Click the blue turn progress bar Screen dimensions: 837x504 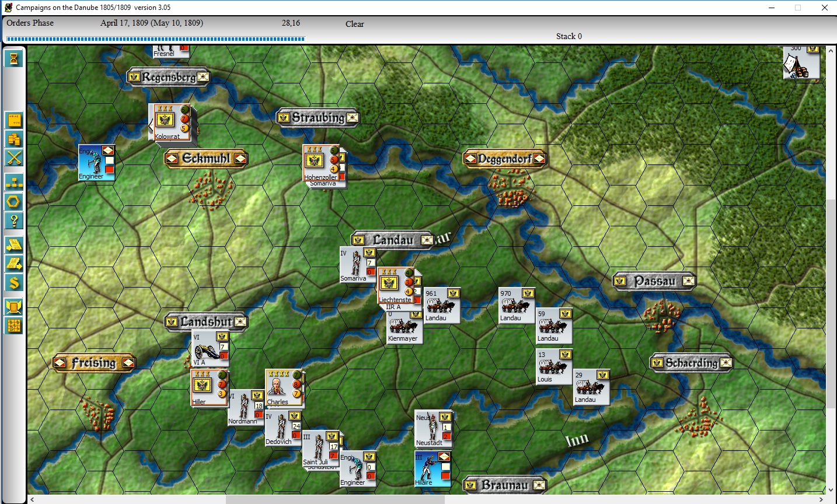(x=155, y=39)
